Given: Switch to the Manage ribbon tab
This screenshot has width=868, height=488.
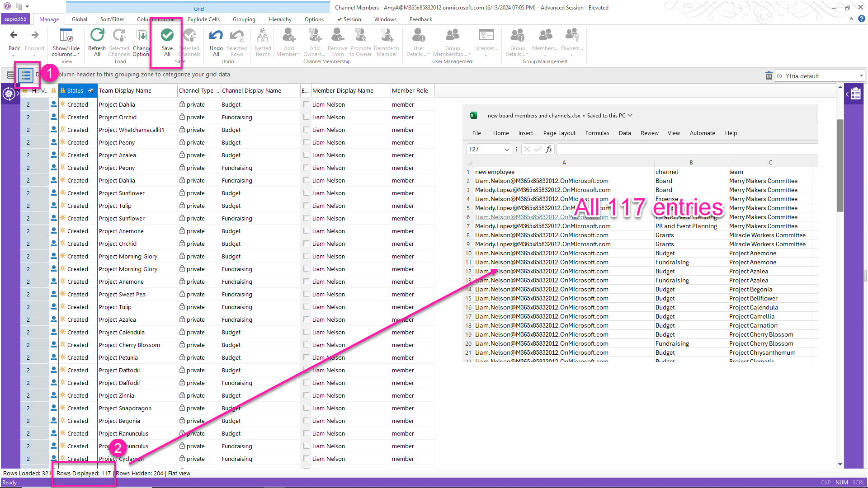Looking at the screenshot, I should [x=49, y=19].
